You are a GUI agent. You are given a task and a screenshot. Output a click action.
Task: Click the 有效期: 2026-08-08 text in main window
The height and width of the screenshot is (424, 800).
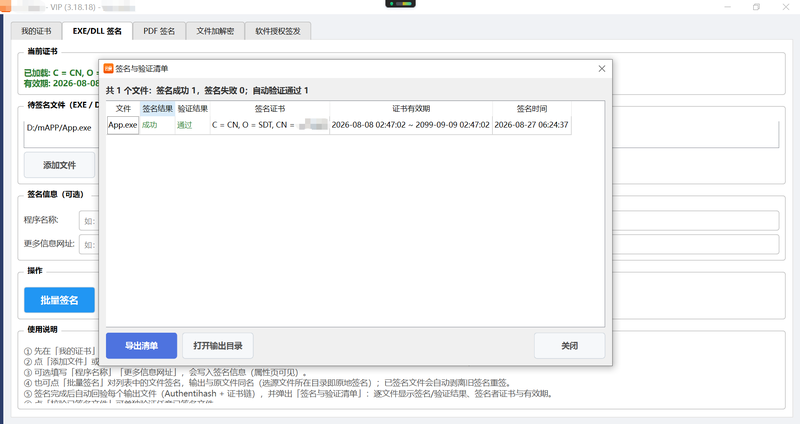(61, 83)
